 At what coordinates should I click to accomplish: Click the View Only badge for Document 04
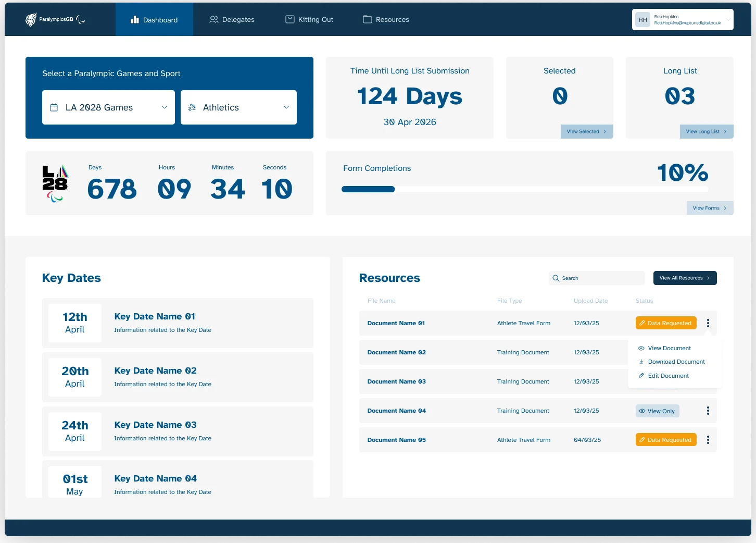tap(658, 411)
